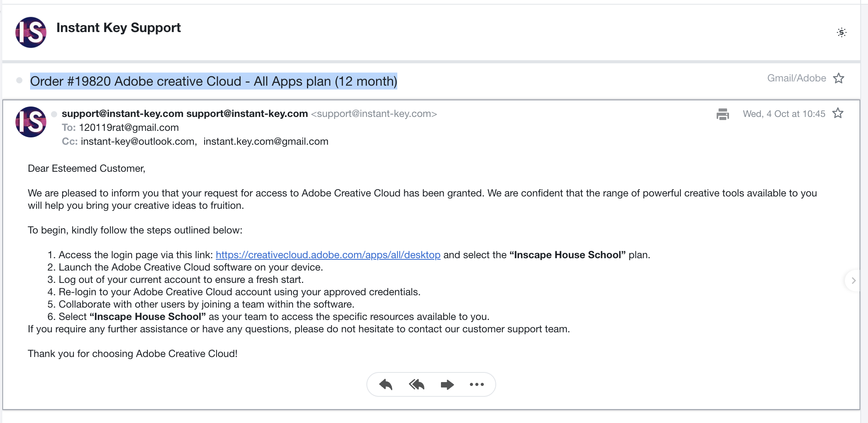Click the Forward arrow icon
Image resolution: width=868 pixels, height=423 pixels.
pos(447,384)
